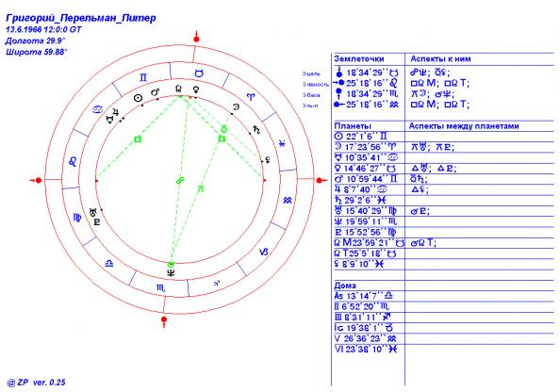This screenshot has width=560, height=392.
Task: Click the Sun symbol in the chart wheel
Action: 138,98
